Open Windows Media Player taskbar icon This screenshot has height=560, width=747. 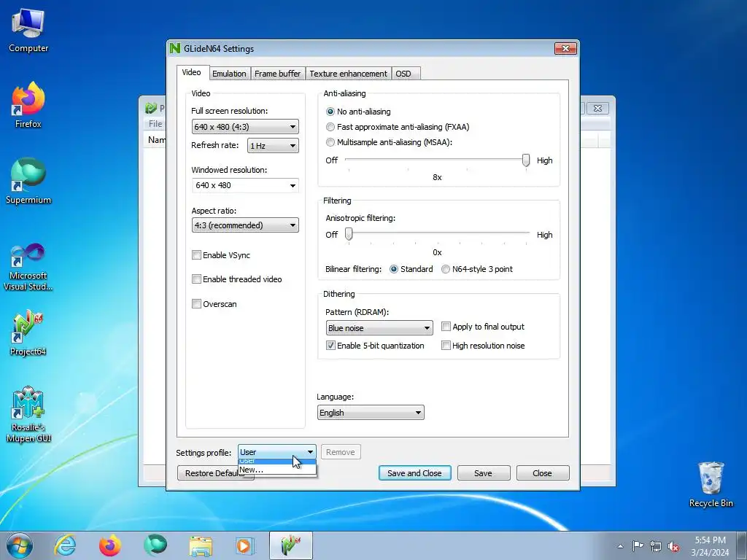[245, 545]
